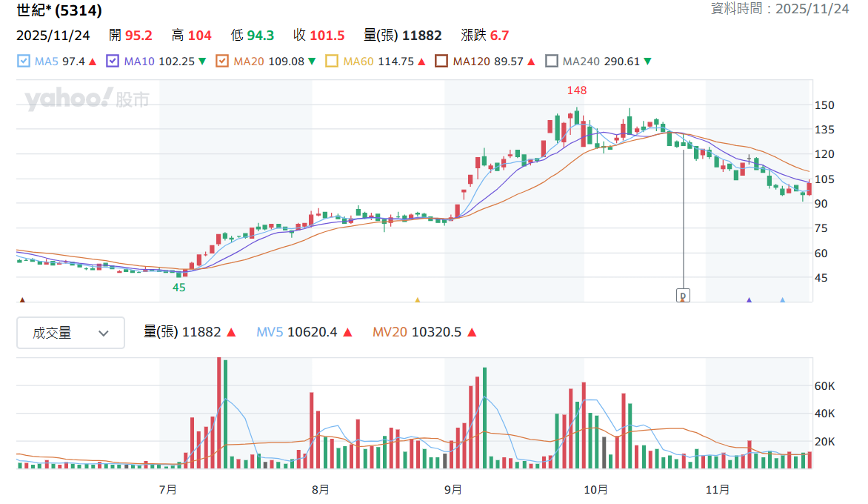The image size is (868, 504).
Task: Click the Yahoo 股市 logo watermark
Action: pyautogui.click(x=87, y=99)
